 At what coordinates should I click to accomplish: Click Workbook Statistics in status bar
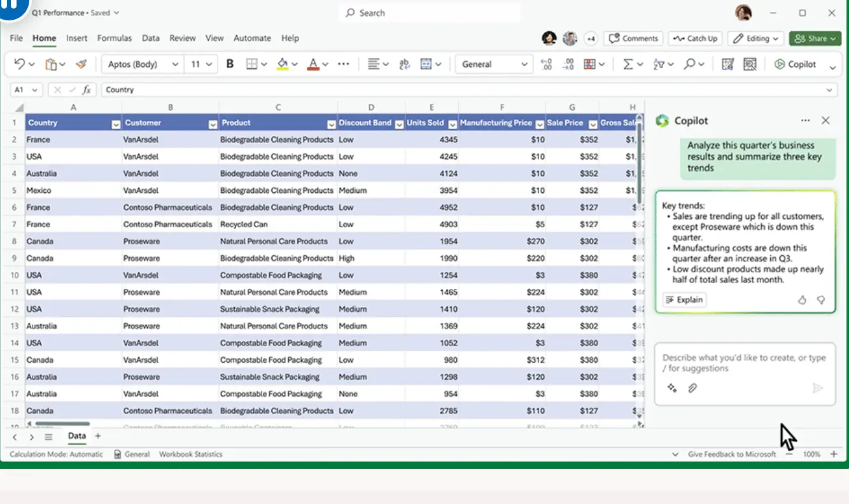pos(191,454)
